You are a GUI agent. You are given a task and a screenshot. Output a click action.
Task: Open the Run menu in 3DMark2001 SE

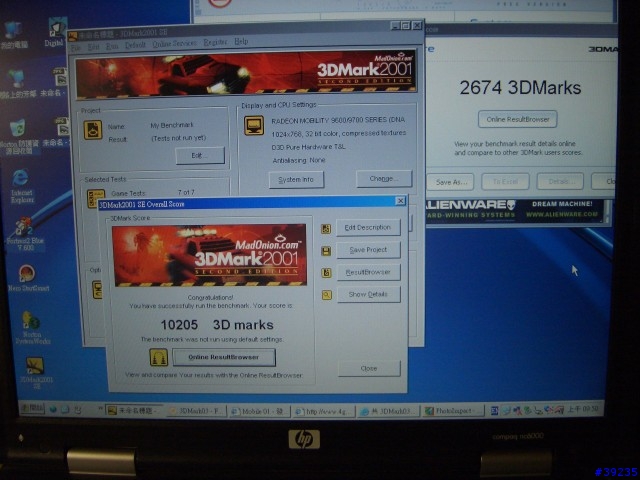(x=112, y=46)
